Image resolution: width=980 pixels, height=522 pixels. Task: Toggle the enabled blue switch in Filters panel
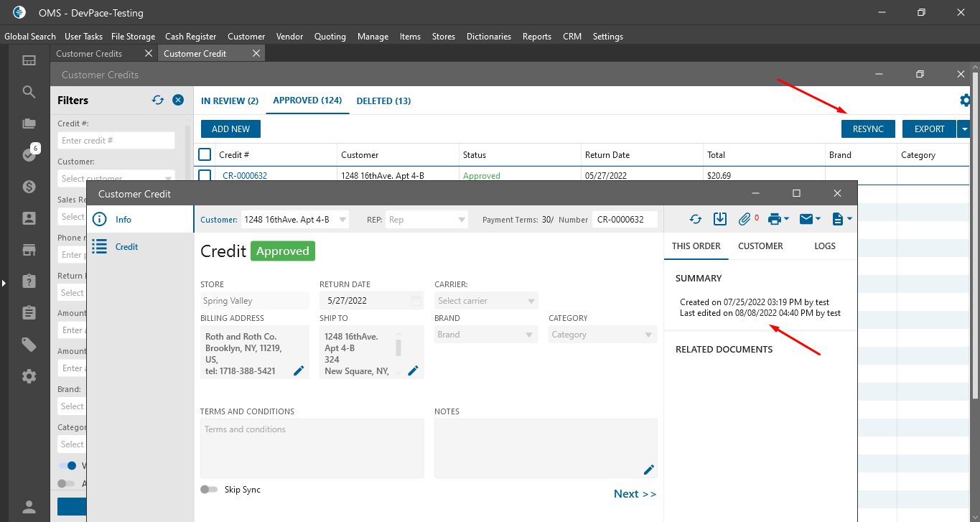click(67, 466)
